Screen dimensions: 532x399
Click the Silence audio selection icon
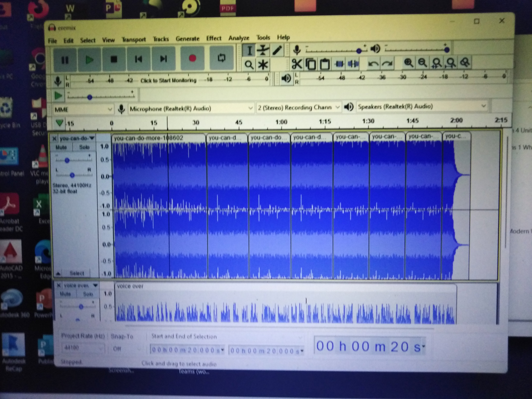353,64
